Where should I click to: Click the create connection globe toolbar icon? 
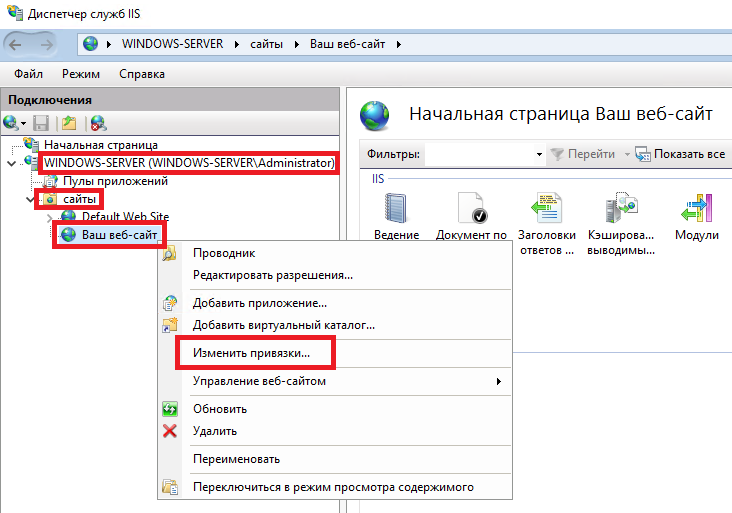tap(10, 123)
